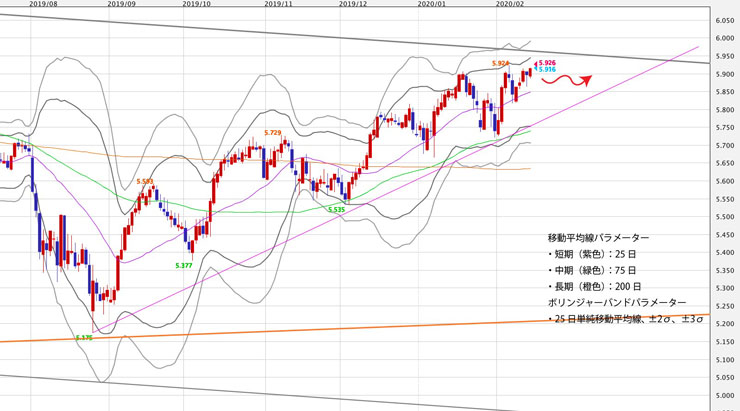740x411 pixels.
Task: Click the 2020/02 date label
Action: [x=510, y=4]
